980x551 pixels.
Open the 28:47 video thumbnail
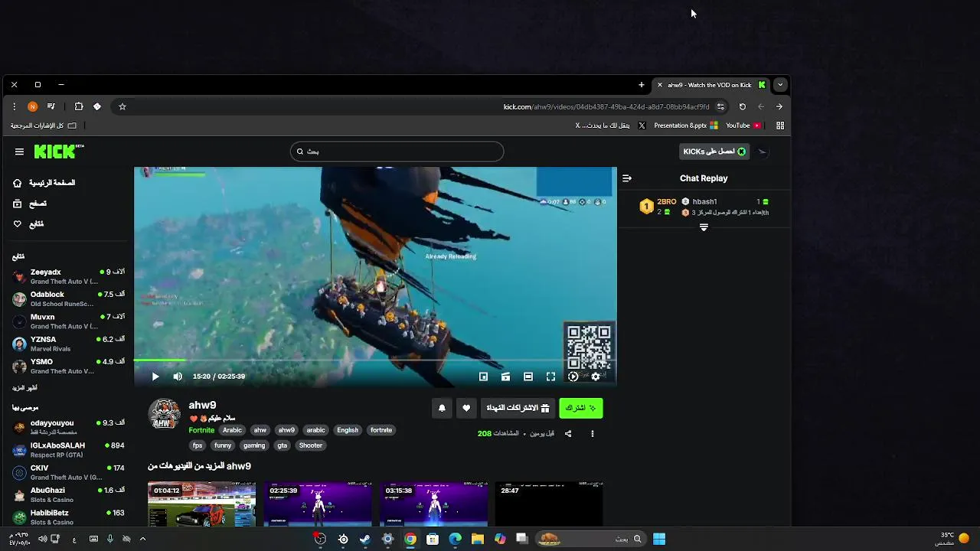(x=550, y=504)
